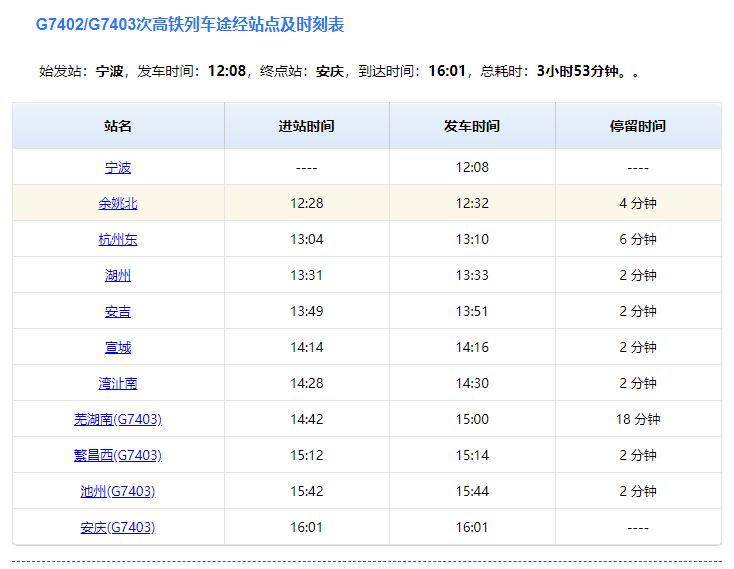Click the 安庆(G7403) terminal station link
This screenshot has width=734, height=569.
(118, 527)
